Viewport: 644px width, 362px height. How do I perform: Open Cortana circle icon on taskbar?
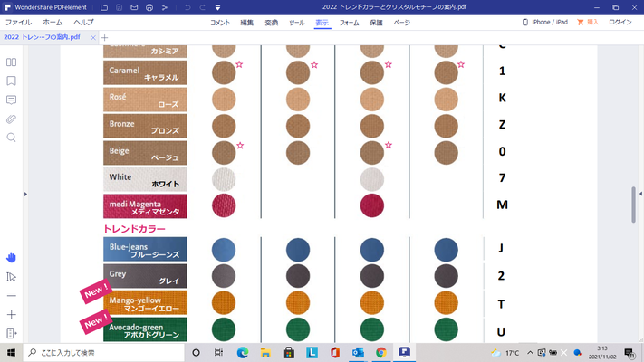coord(196,353)
